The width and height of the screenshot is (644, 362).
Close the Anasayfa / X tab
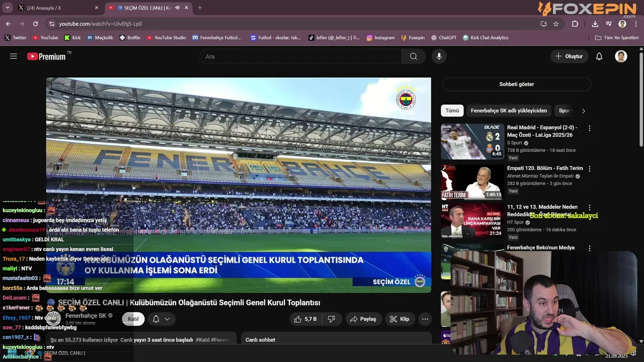(x=97, y=8)
